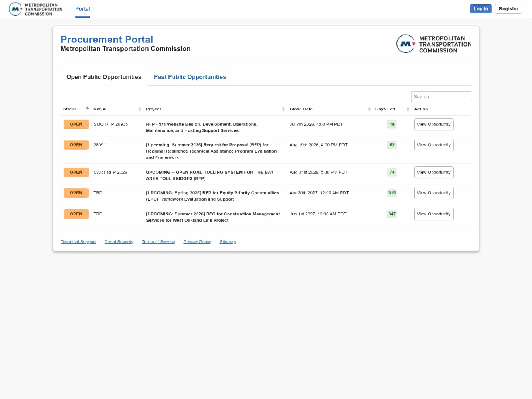View Opportunity for reference 28991

click(x=434, y=145)
